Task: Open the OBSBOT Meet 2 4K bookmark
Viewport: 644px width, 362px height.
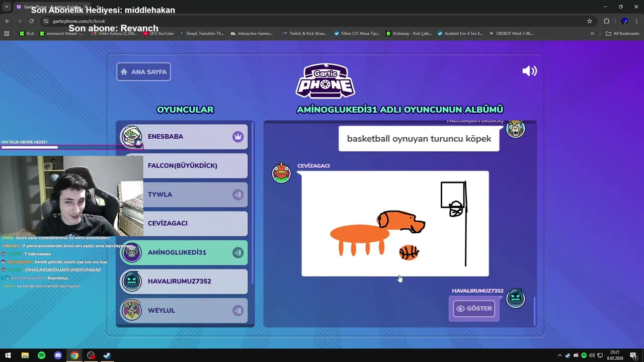Action: click(510, 34)
